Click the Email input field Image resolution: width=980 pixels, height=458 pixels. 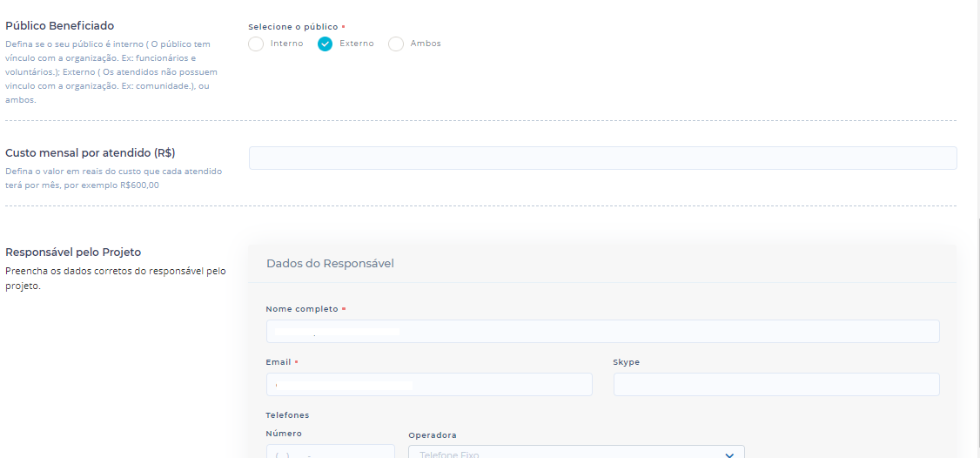[429, 384]
